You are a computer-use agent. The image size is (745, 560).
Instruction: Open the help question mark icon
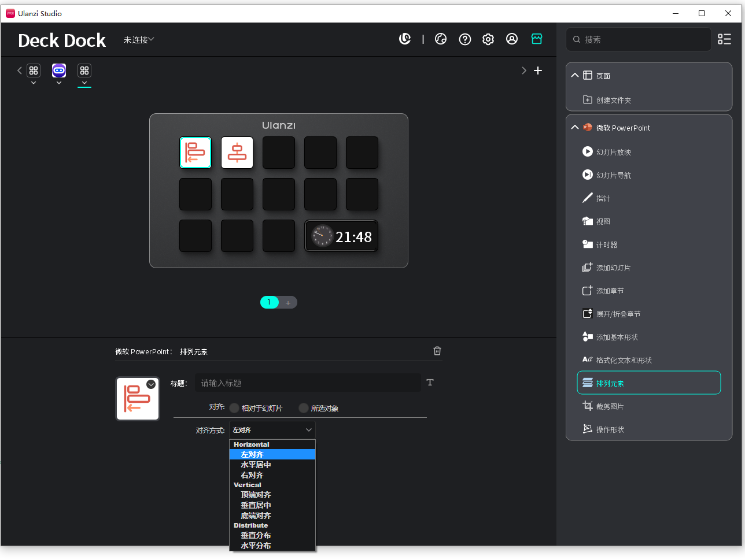coord(465,39)
